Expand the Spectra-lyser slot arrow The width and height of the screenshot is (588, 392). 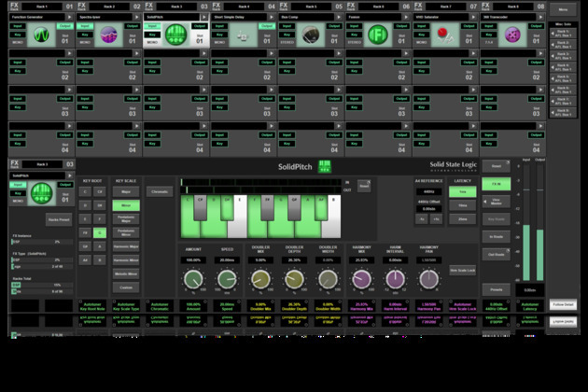click(137, 17)
